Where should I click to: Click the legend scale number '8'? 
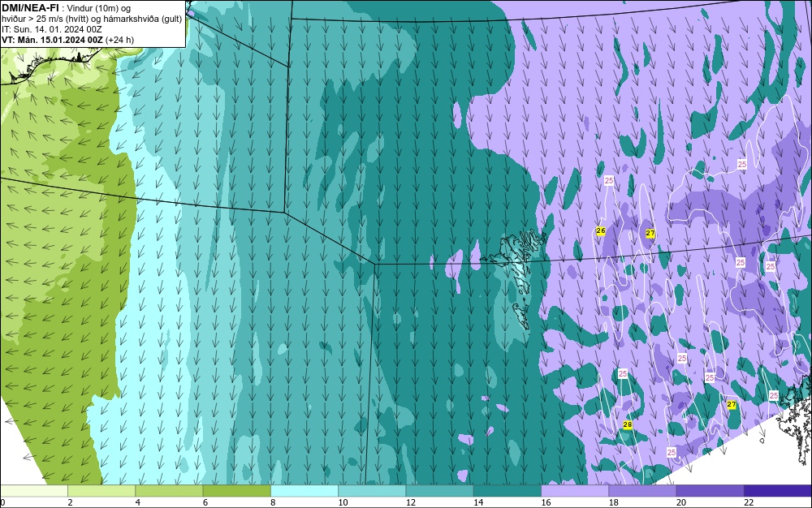point(273,502)
